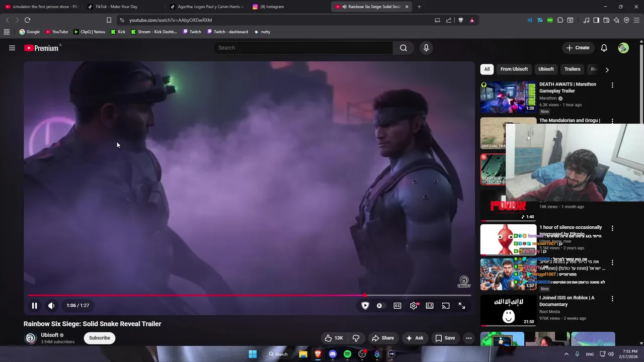The image size is (644, 362).
Task: Open the Windows Start menu
Action: pyautogui.click(x=253, y=354)
